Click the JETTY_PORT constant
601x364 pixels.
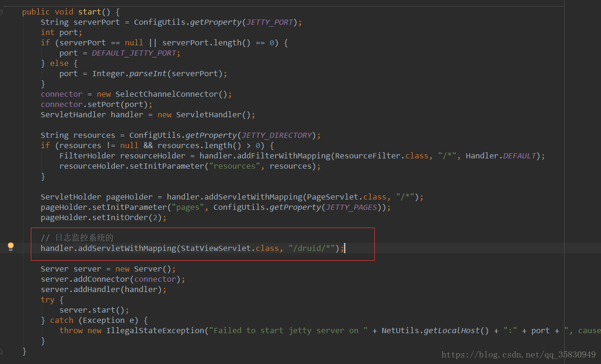coord(270,22)
